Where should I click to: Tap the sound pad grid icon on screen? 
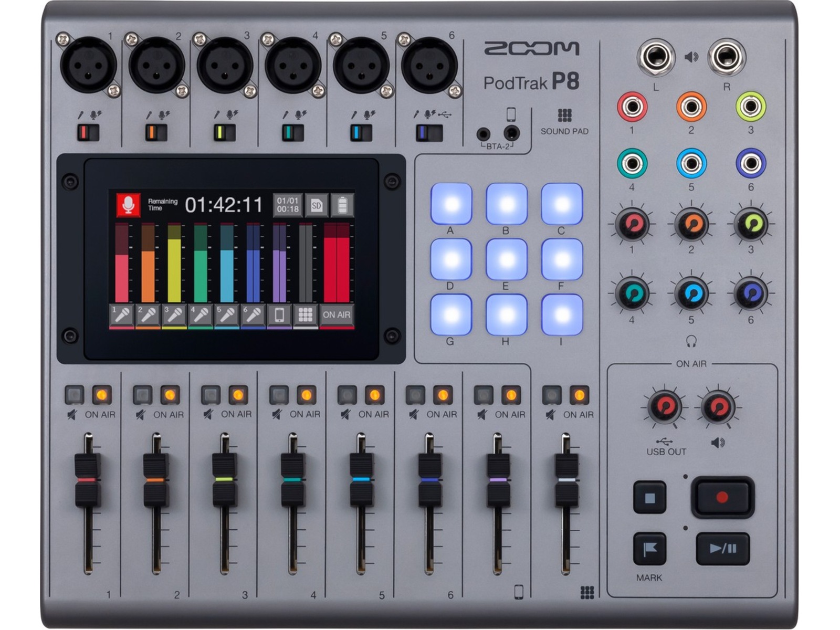306,315
